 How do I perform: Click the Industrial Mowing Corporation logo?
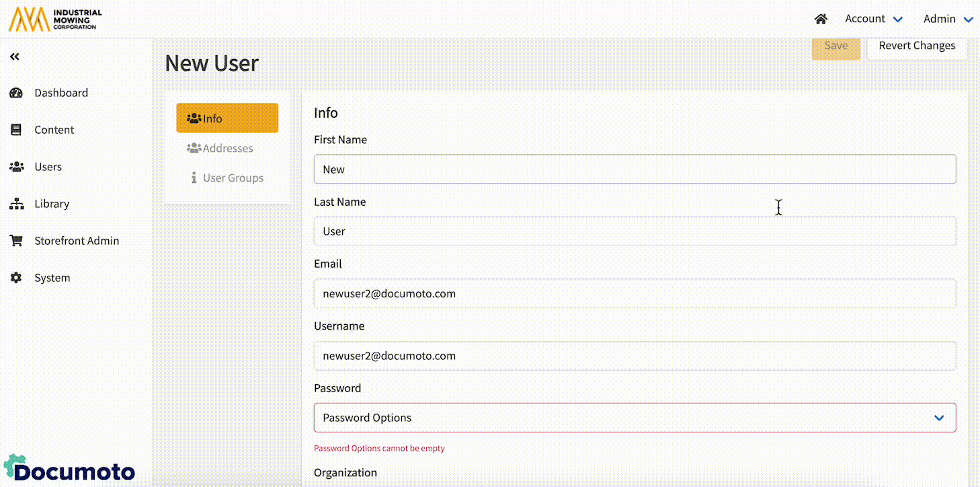pos(55,20)
